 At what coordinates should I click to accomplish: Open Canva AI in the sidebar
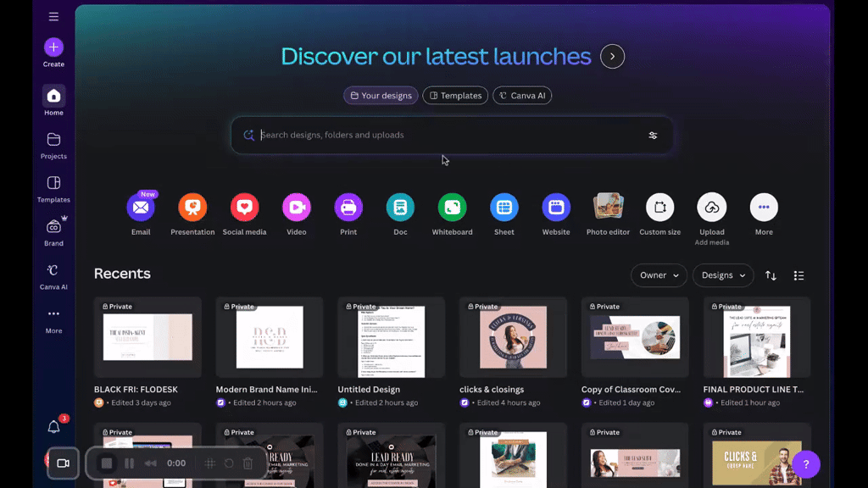click(x=53, y=276)
